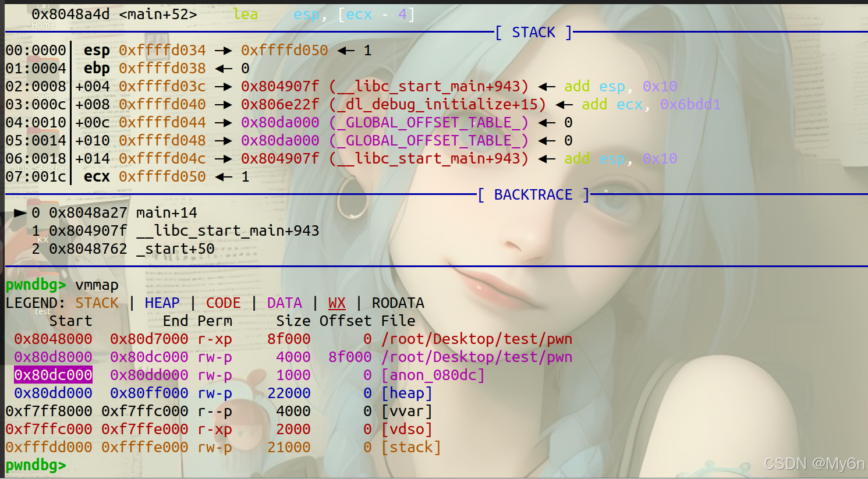This screenshot has height=479, width=868.
Task: Click the highlighted 0x80dc000 address
Action: [x=53, y=375]
